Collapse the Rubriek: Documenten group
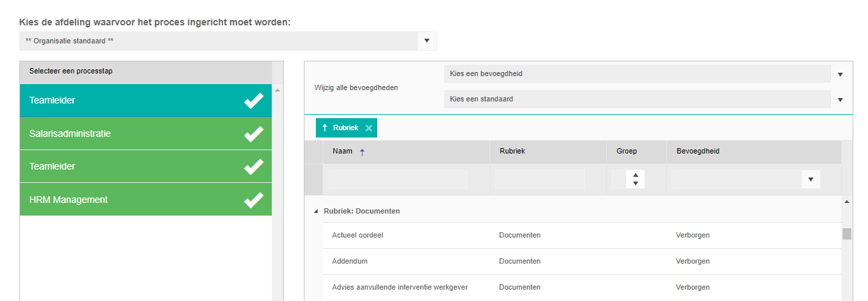Screen dimensions: 868x301 [316, 211]
